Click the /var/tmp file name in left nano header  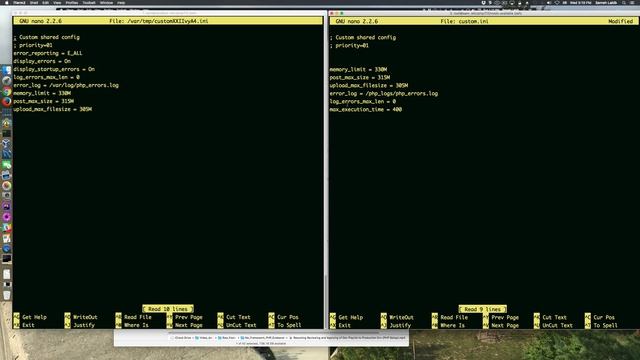167,21
